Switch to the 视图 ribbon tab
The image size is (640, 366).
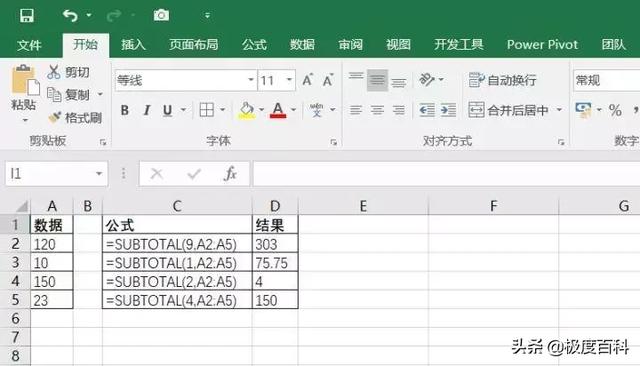(398, 44)
